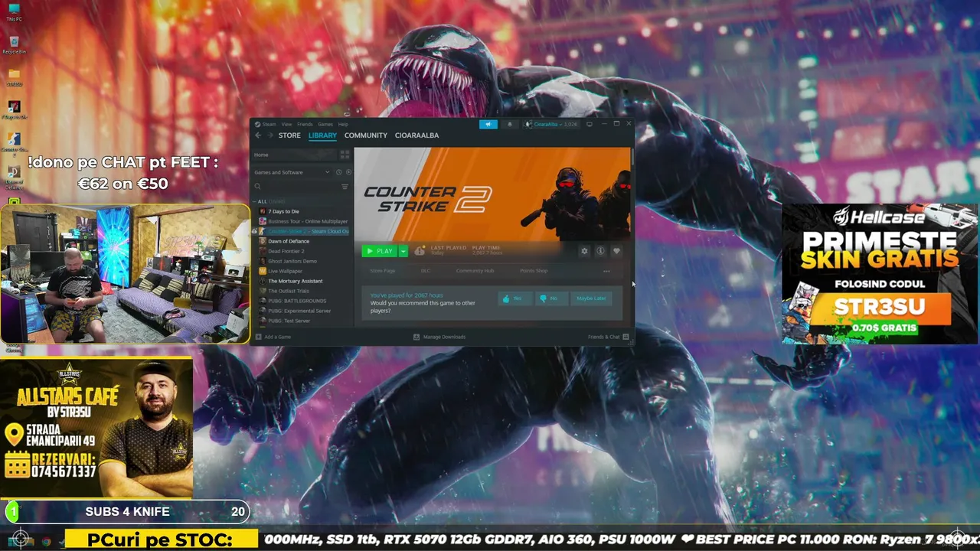Click the Steam Cloud sync status icon

[x=420, y=251]
